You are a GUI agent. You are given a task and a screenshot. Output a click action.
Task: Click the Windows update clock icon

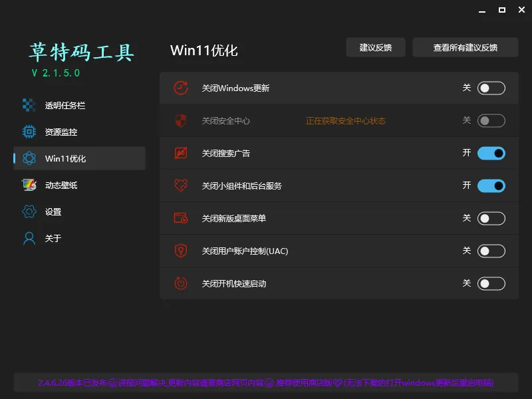[x=181, y=88]
